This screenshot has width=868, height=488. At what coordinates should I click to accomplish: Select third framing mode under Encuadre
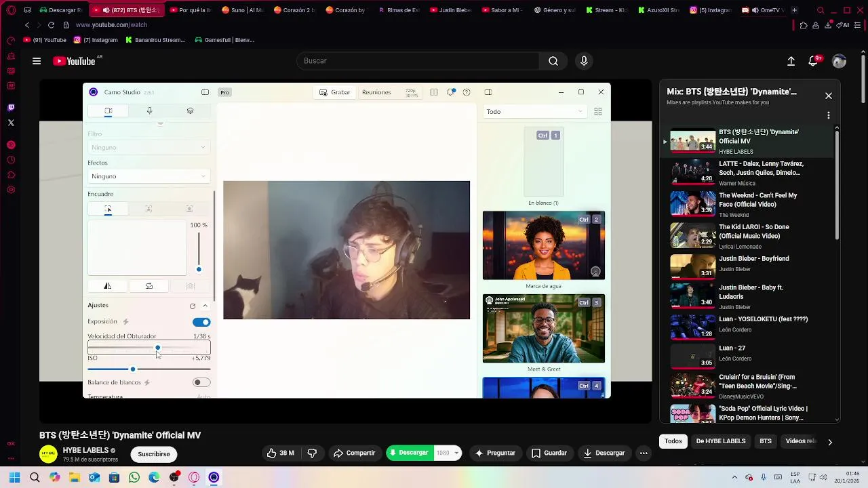pyautogui.click(x=189, y=209)
